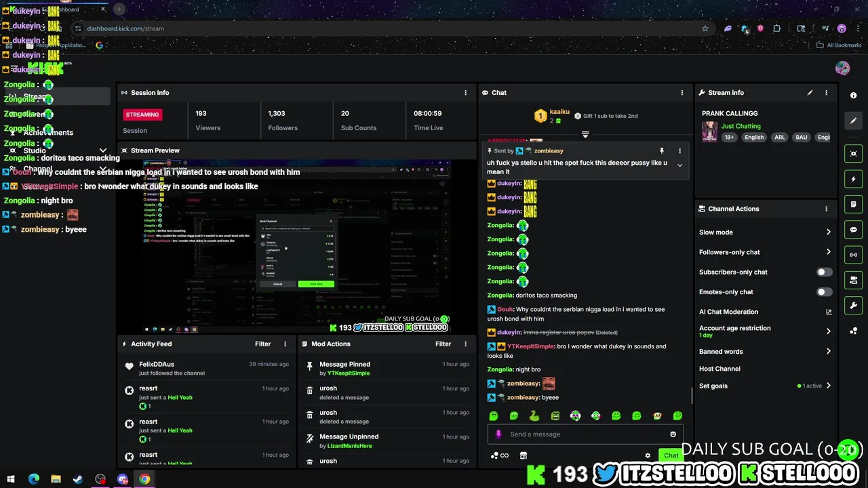
Task: Open the shop storefront icon below chat
Action: pyautogui.click(x=523, y=455)
